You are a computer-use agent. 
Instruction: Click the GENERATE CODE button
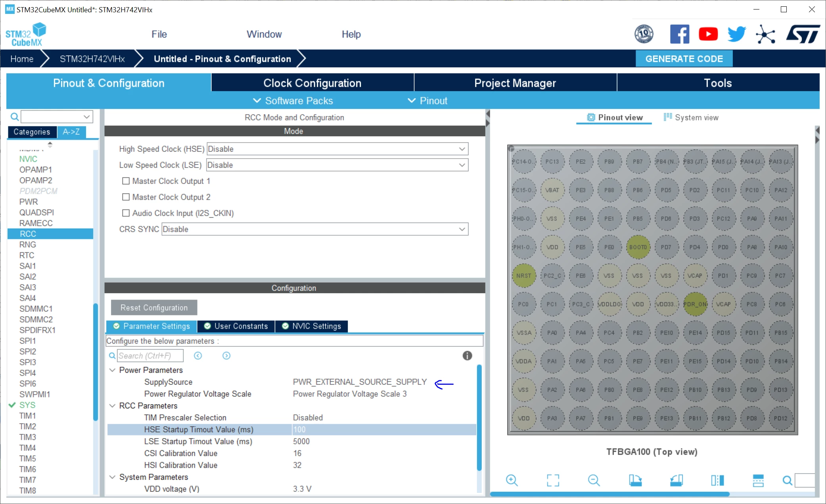pos(684,59)
